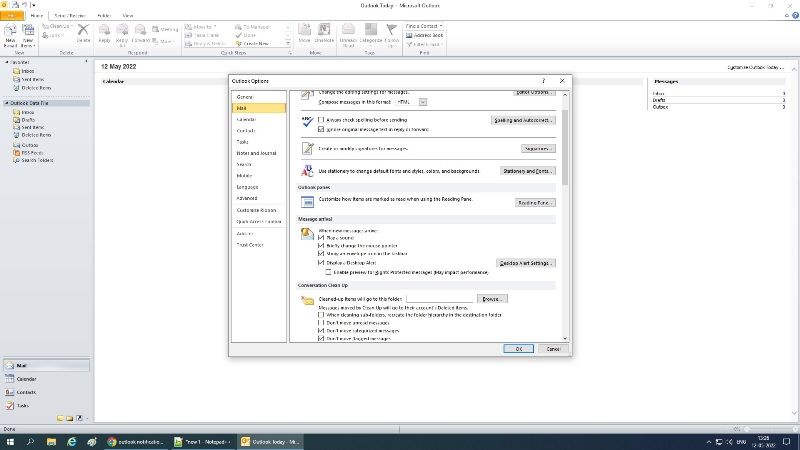
Task: Click the Forward icon in ribbon
Action: click(x=140, y=30)
